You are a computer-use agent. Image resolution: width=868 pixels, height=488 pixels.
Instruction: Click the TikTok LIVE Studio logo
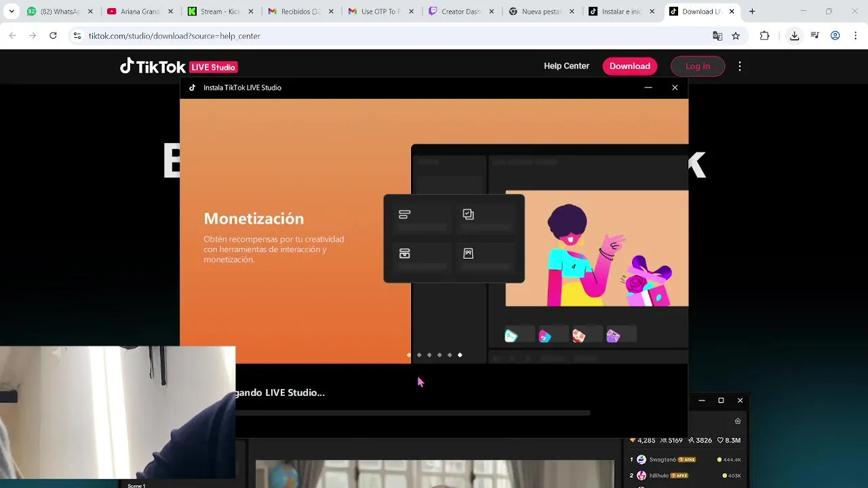(x=178, y=66)
